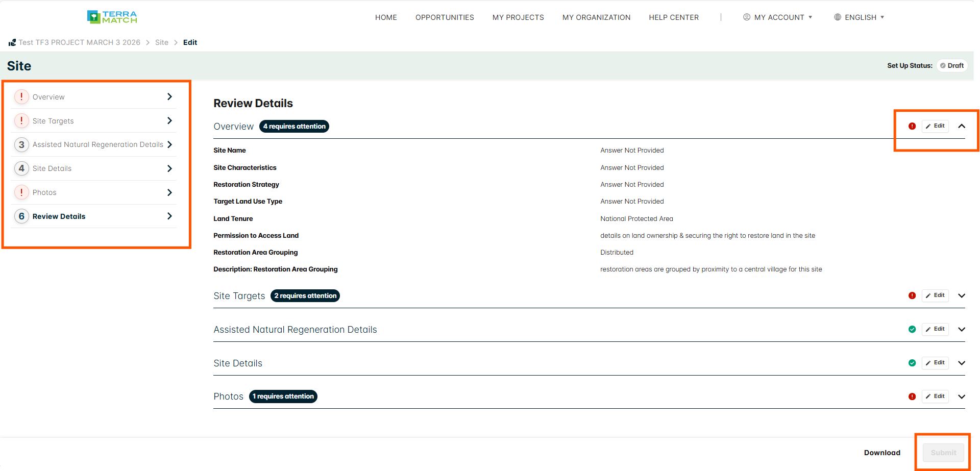The image size is (980, 471).
Task: Open the Help Center
Action: pyautogui.click(x=674, y=17)
